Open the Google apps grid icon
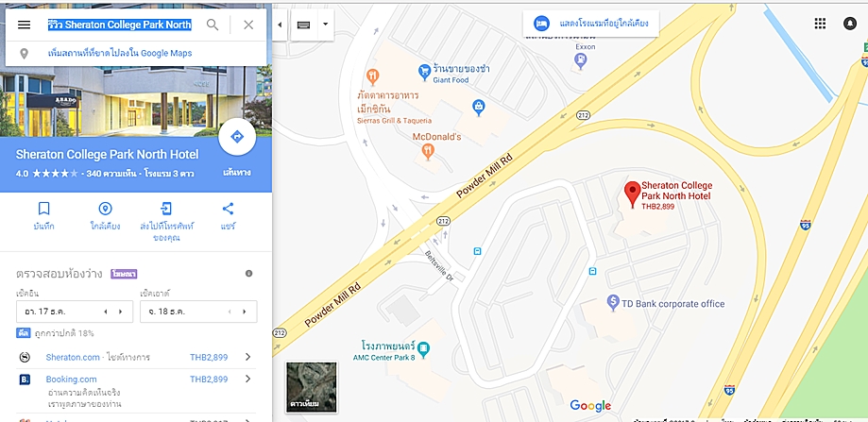Viewport: 868px width, 422px height. coord(820,24)
